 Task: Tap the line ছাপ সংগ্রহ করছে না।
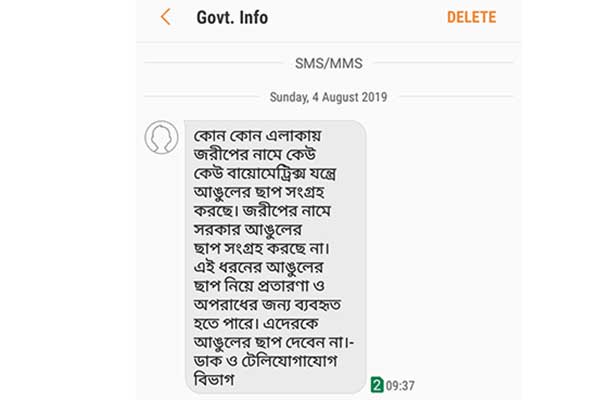point(262,248)
